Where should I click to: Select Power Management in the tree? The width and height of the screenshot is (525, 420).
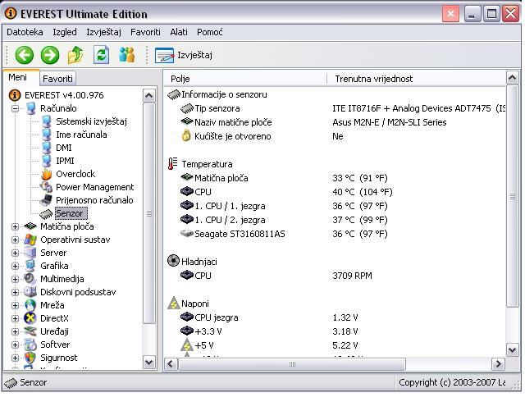point(94,187)
